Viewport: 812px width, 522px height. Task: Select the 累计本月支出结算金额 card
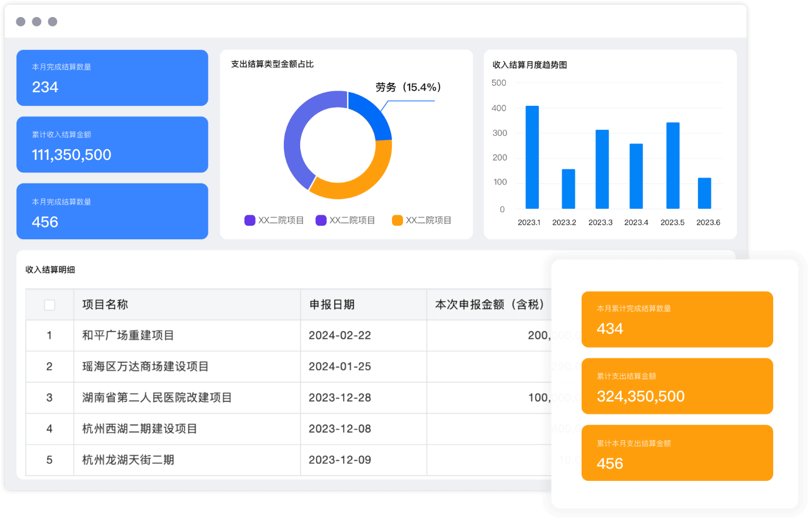point(677,453)
